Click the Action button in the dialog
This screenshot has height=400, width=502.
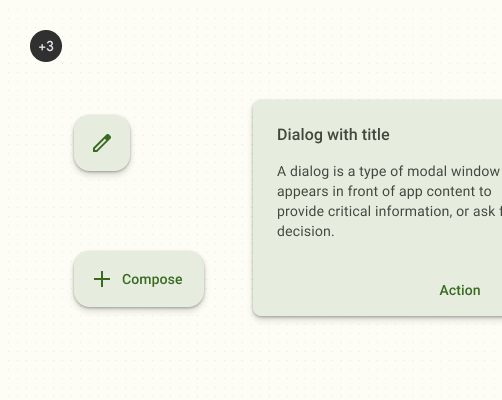click(460, 290)
